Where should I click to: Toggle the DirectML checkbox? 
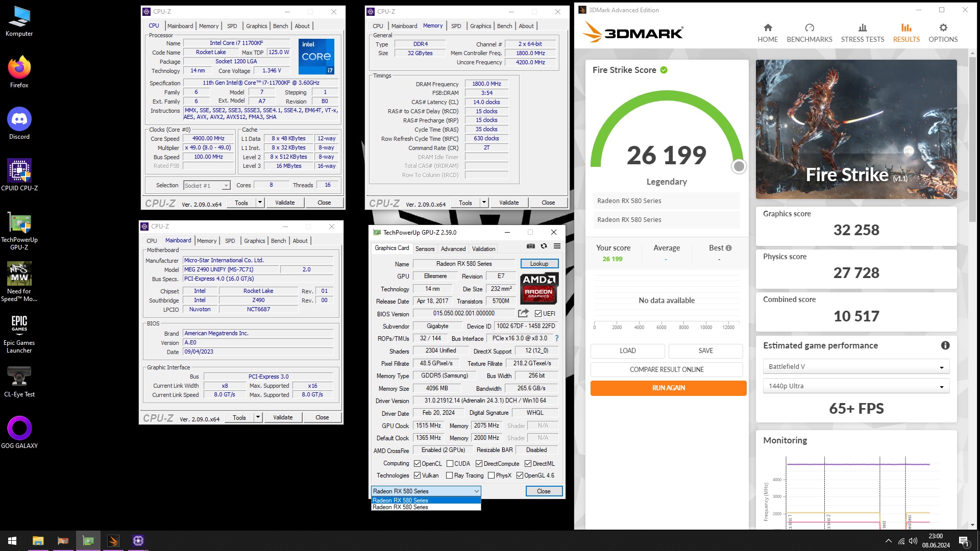pos(528,464)
